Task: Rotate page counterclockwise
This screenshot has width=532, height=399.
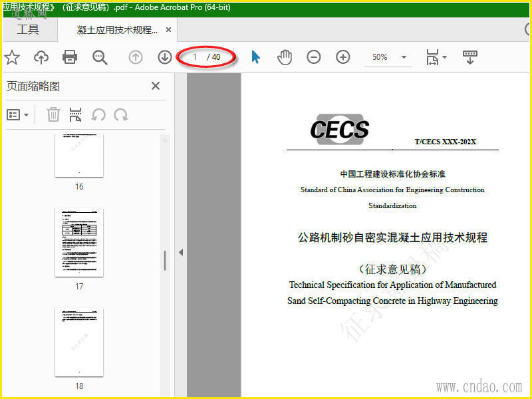Action: tap(98, 115)
